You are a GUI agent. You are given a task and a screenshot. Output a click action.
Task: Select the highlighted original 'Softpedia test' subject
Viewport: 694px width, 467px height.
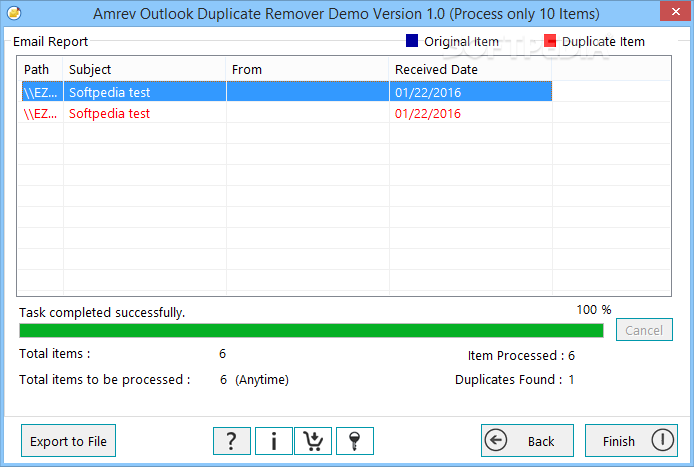(x=109, y=92)
